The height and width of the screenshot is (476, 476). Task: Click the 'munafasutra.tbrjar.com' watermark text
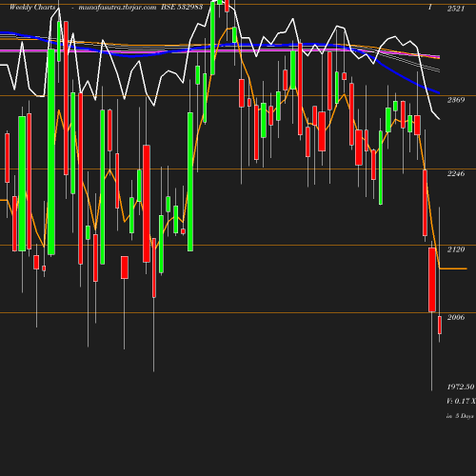click(x=117, y=8)
